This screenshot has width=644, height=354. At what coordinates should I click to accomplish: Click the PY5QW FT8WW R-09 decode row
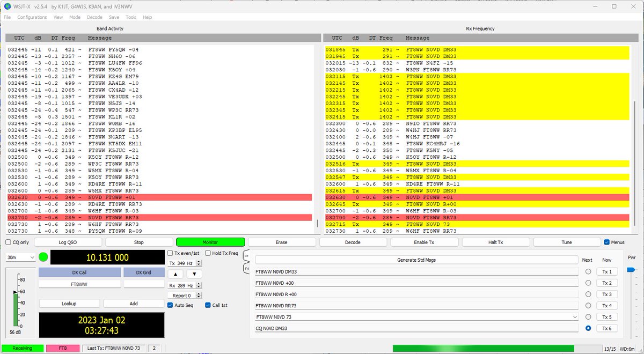click(x=159, y=231)
